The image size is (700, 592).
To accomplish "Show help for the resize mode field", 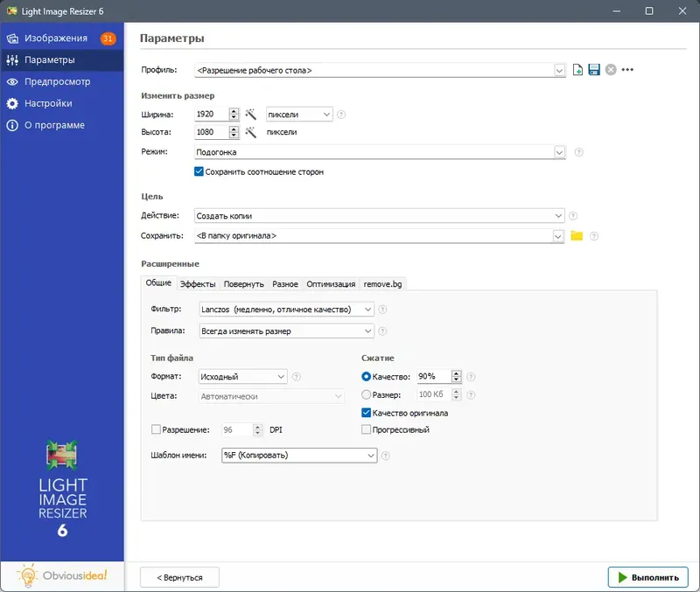I will tap(578, 152).
